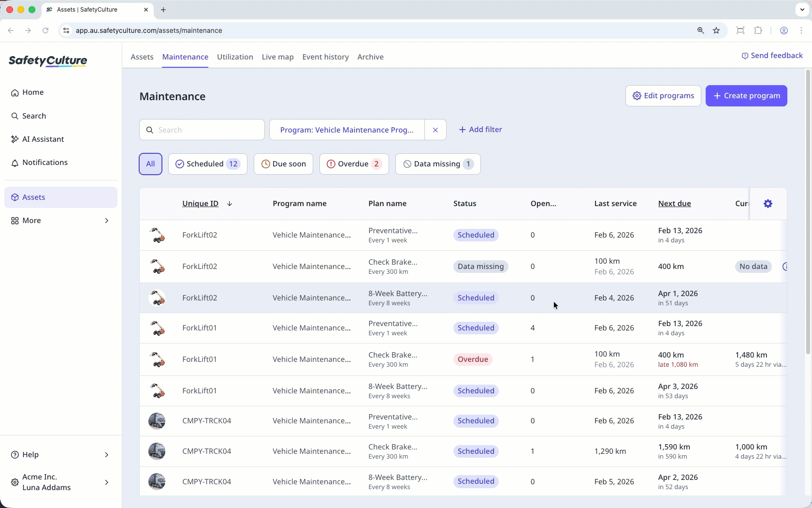812x508 pixels.
Task: Sort by Unique ID column header
Action: pos(200,204)
